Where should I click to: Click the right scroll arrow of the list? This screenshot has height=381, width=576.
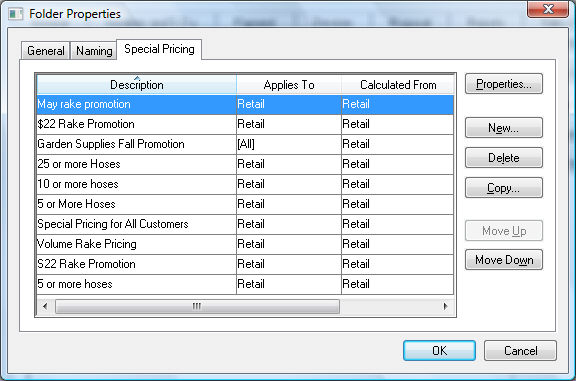coord(445,306)
